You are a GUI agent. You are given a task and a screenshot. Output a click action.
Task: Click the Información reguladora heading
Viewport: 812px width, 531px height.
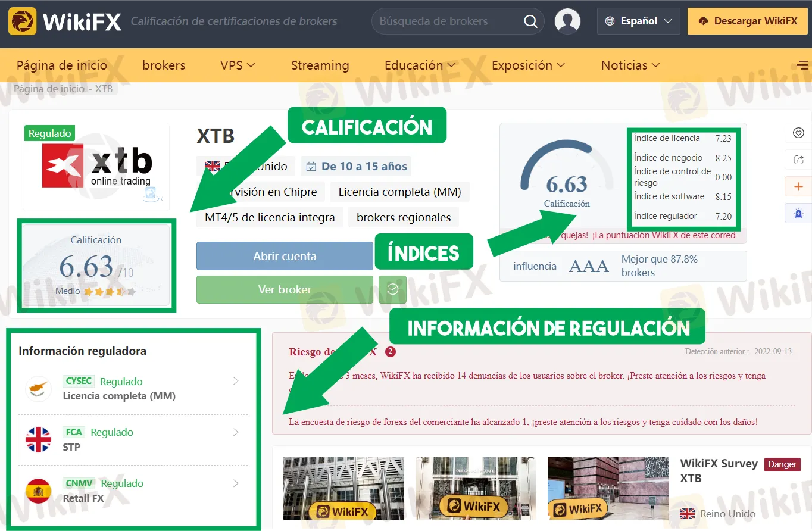pos(82,351)
